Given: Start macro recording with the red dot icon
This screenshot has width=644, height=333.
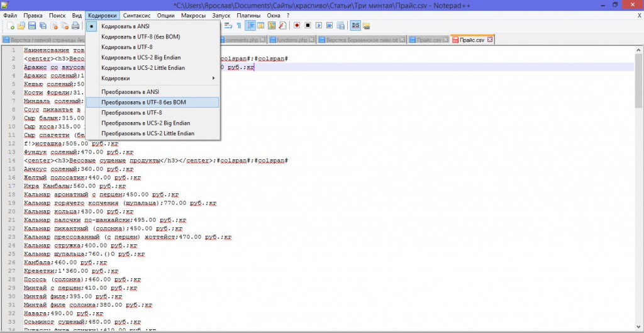Looking at the screenshot, I should [x=296, y=26].
